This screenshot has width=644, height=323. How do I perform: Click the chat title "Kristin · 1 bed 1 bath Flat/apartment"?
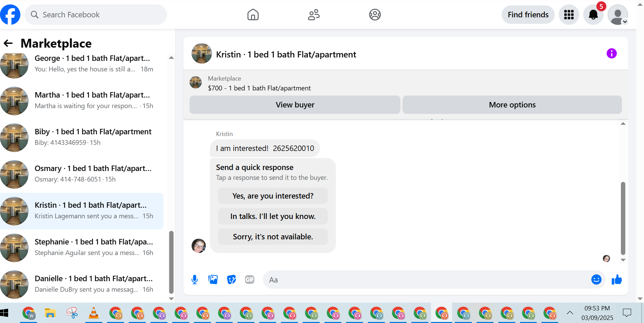tap(286, 54)
